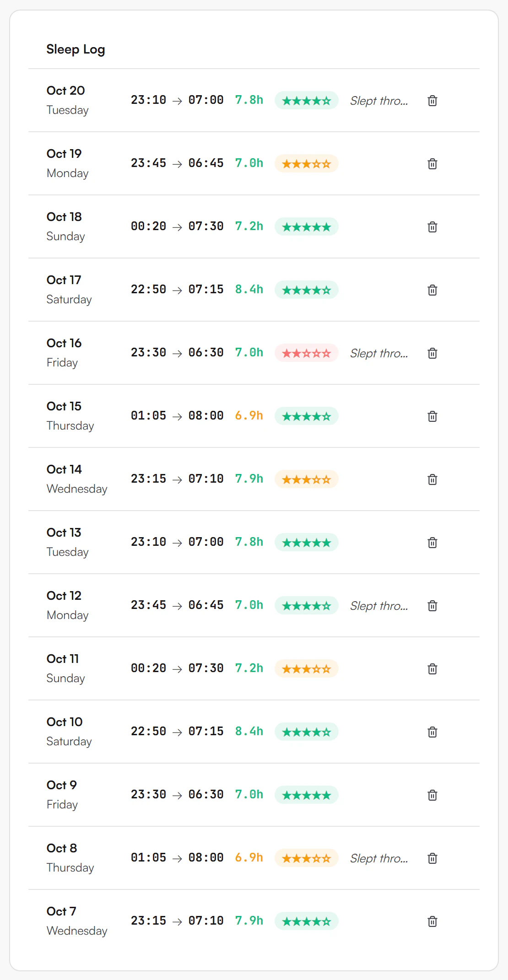Select the Oct 10 date label
This screenshot has height=980, width=508.
65,722
